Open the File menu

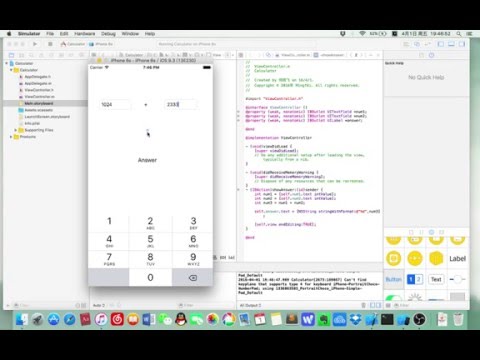pyautogui.click(x=50, y=34)
